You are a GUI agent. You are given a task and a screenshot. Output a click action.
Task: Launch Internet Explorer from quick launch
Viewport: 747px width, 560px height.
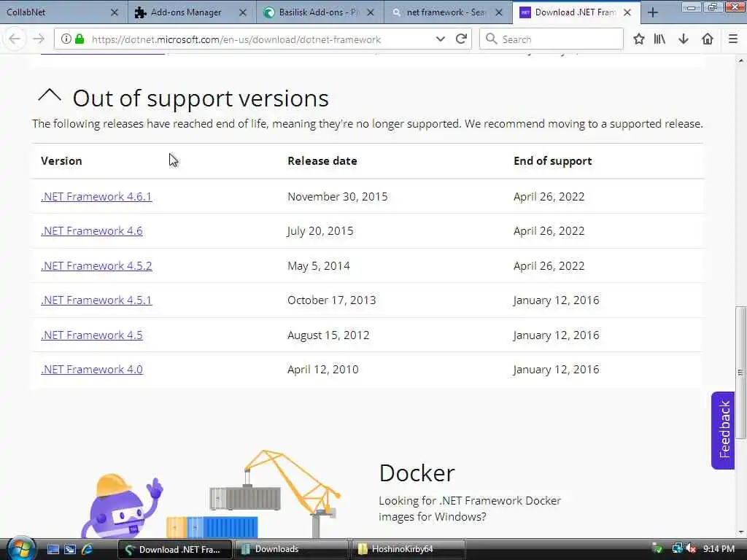point(88,550)
